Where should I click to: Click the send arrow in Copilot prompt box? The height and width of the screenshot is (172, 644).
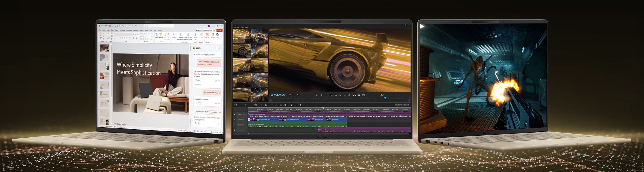[x=218, y=124]
